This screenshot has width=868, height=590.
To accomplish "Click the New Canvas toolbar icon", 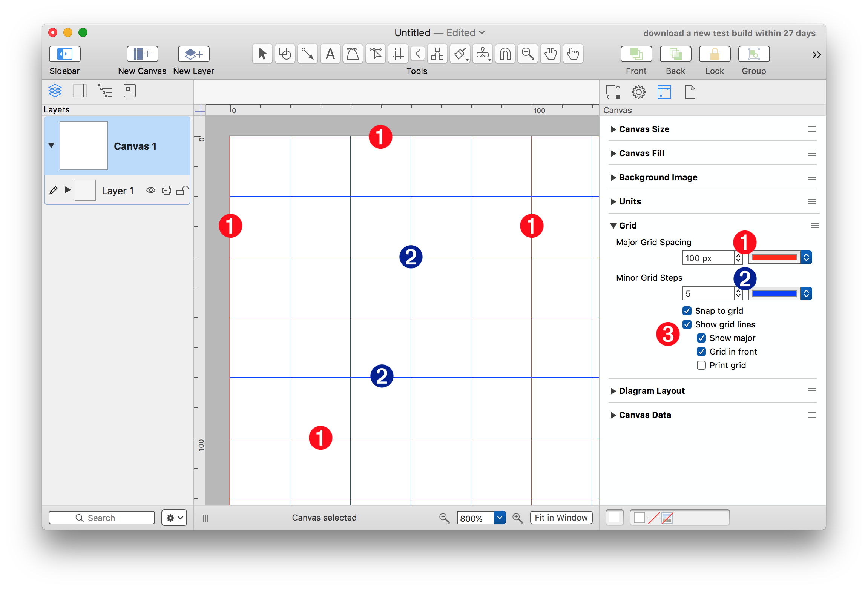I will (142, 54).
